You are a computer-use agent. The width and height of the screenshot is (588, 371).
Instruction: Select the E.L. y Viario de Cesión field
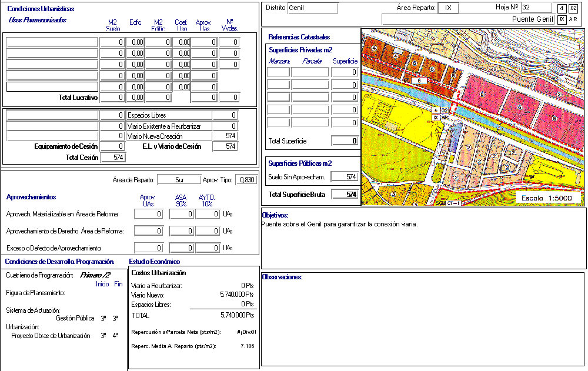(225, 146)
